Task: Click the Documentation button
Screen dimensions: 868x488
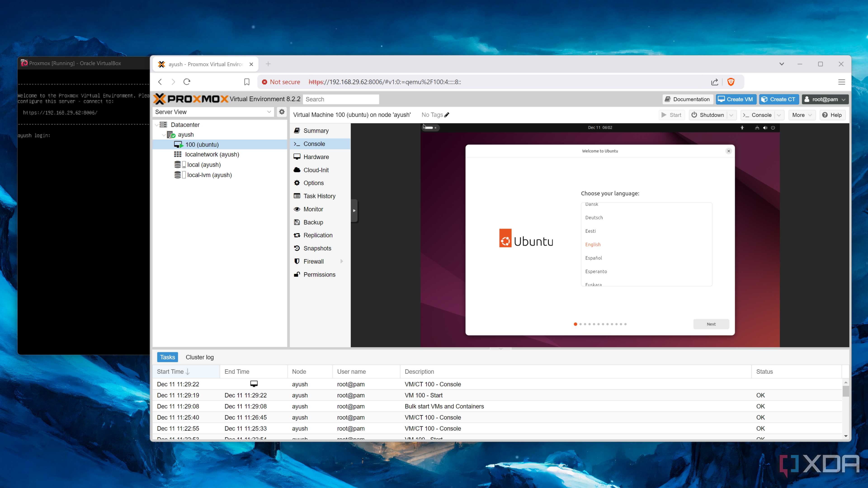Action: coord(688,99)
